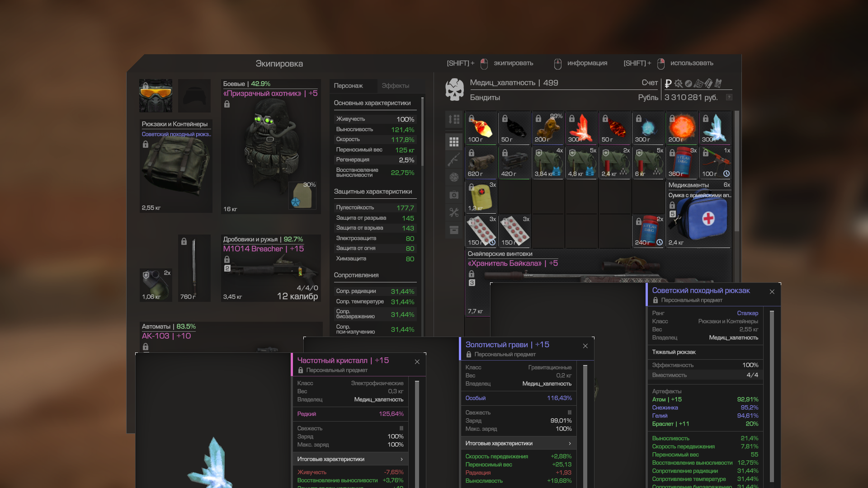Select the yellow first-aid pouch 3x

pyautogui.click(x=481, y=197)
